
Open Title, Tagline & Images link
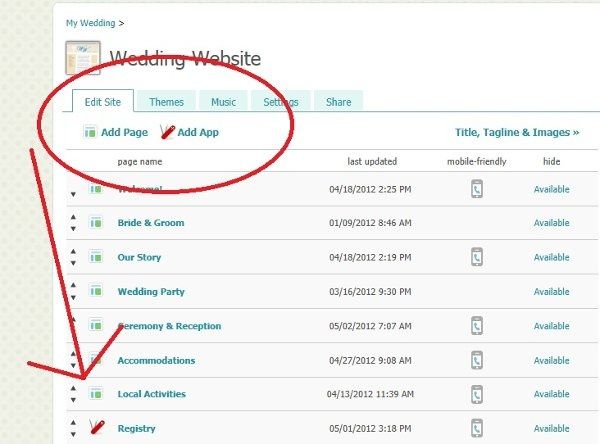(516, 132)
